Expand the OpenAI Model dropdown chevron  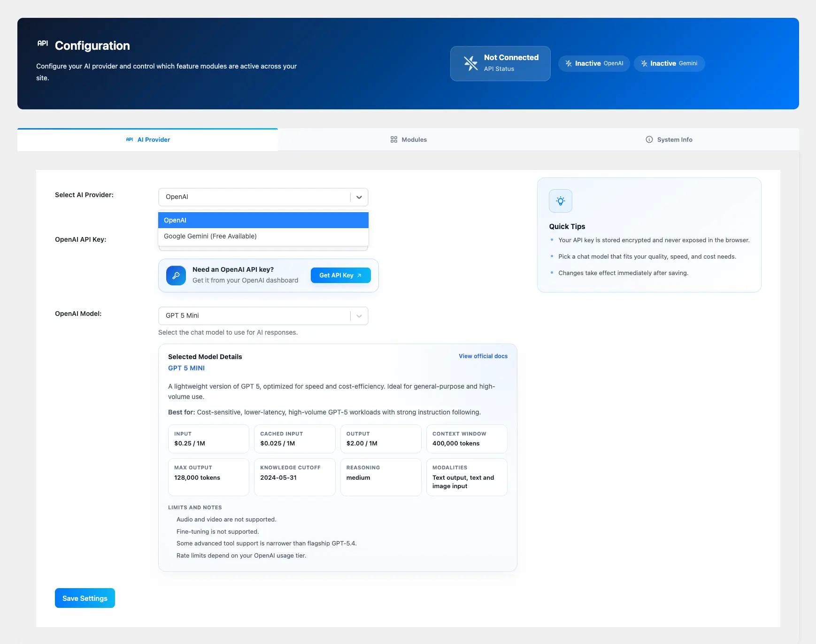pos(359,316)
